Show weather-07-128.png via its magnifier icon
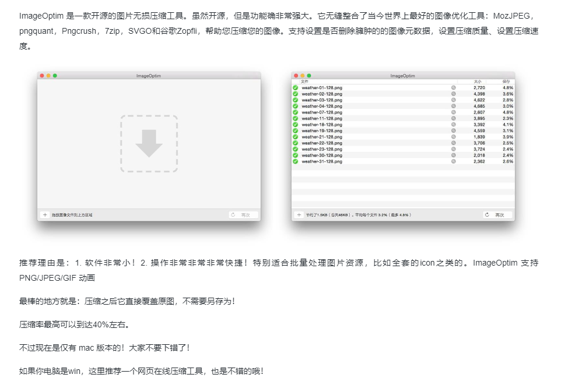 point(453,112)
